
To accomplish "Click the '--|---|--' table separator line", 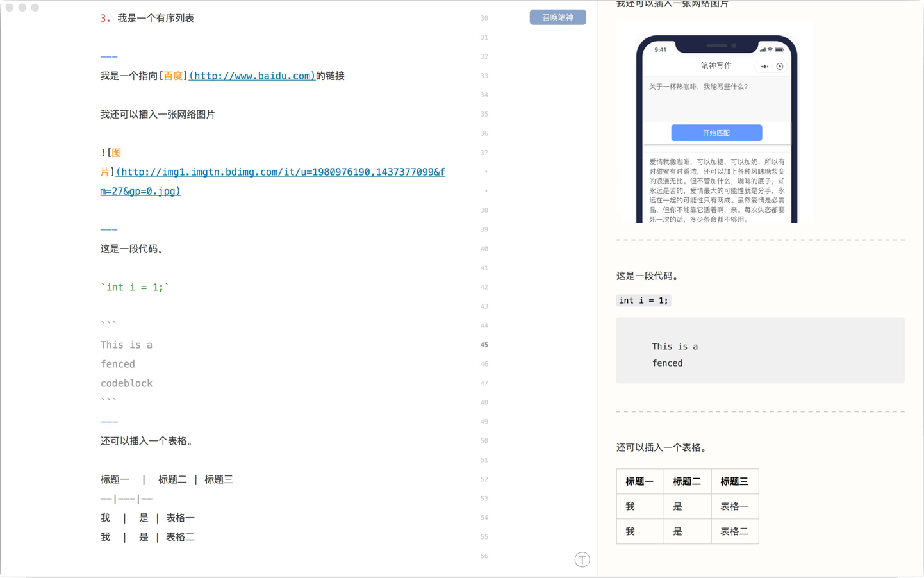I will coord(126,499).
